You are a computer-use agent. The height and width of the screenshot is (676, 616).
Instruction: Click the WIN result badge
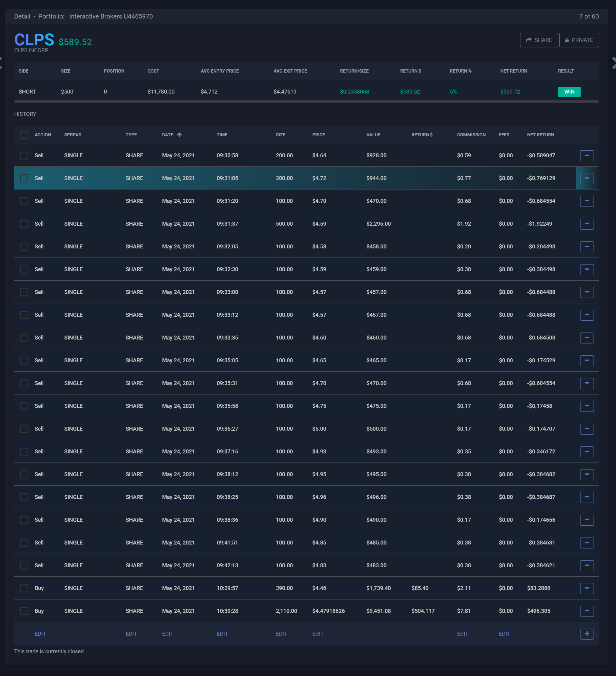click(569, 92)
